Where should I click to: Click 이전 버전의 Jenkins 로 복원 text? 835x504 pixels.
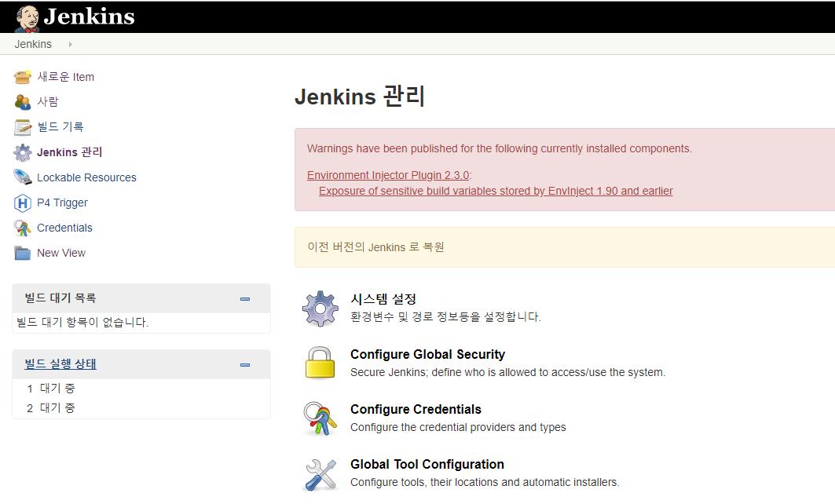(x=375, y=247)
